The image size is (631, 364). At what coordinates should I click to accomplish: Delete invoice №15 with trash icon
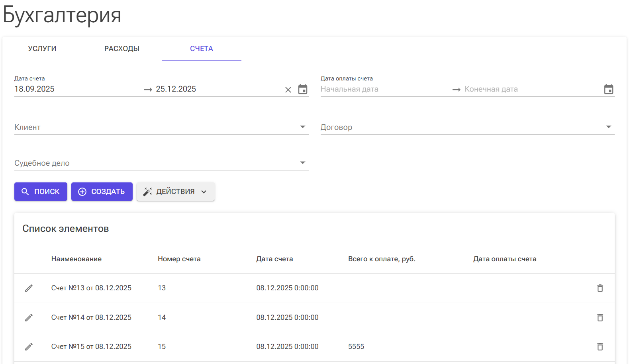click(x=600, y=346)
